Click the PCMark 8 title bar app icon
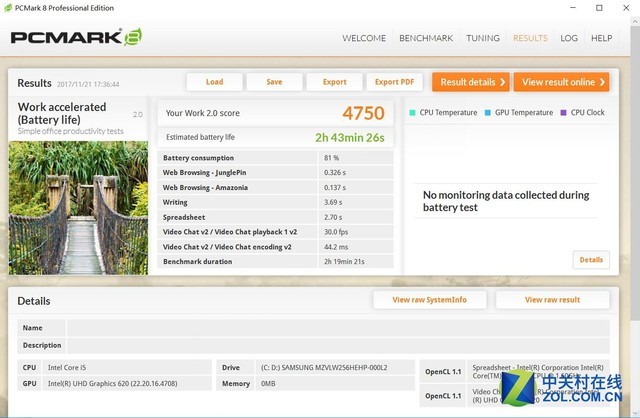Screen dimensions: 640x418 [9, 8]
